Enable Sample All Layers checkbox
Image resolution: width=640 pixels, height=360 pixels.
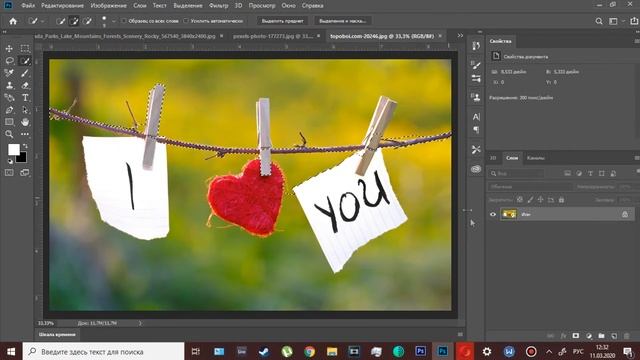(x=124, y=21)
